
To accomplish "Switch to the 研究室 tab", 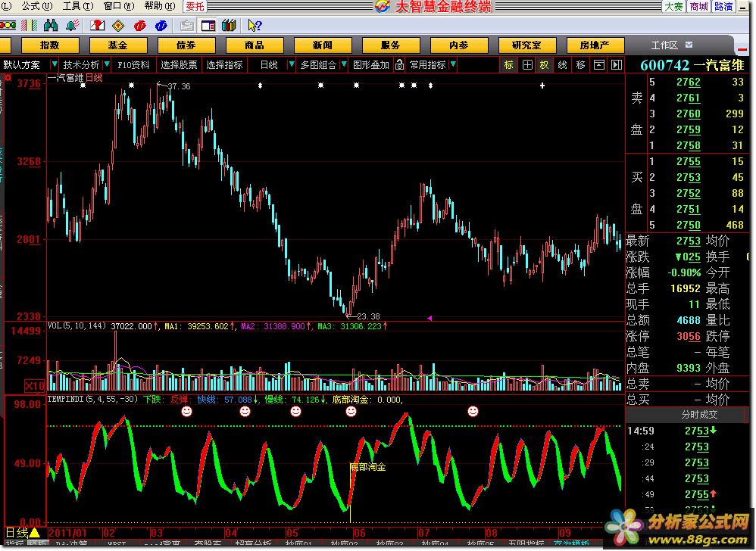I will (x=527, y=45).
